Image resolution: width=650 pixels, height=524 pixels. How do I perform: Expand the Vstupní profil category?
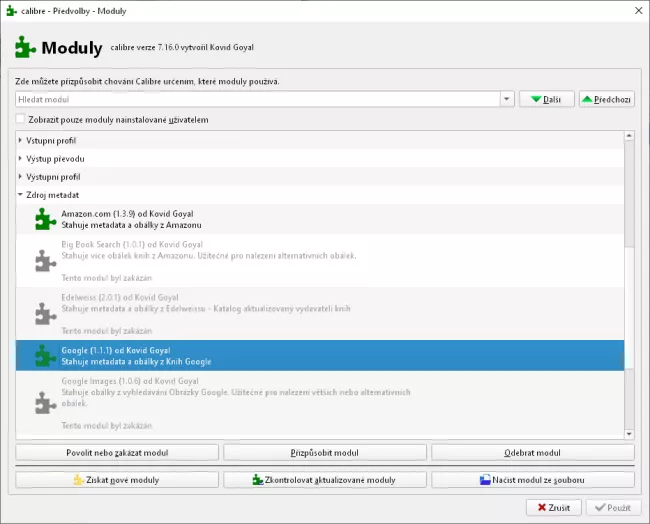point(20,141)
